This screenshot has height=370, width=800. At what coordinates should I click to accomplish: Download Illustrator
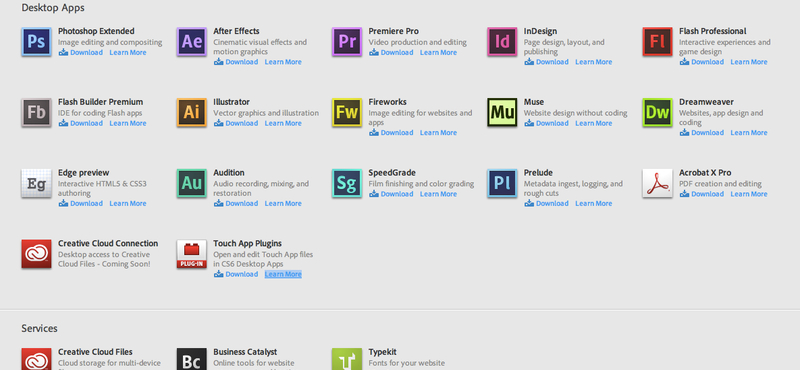pos(236,123)
